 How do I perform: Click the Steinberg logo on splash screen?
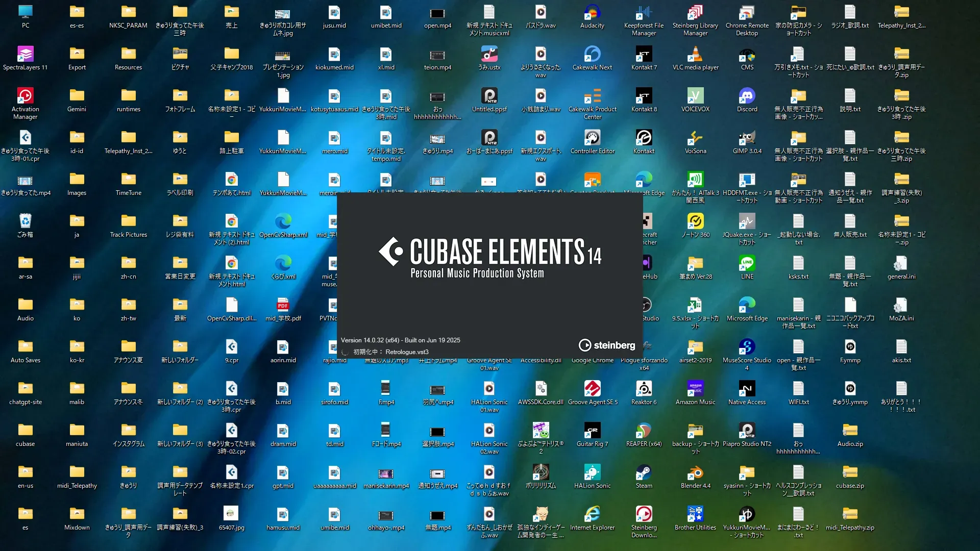coord(607,345)
